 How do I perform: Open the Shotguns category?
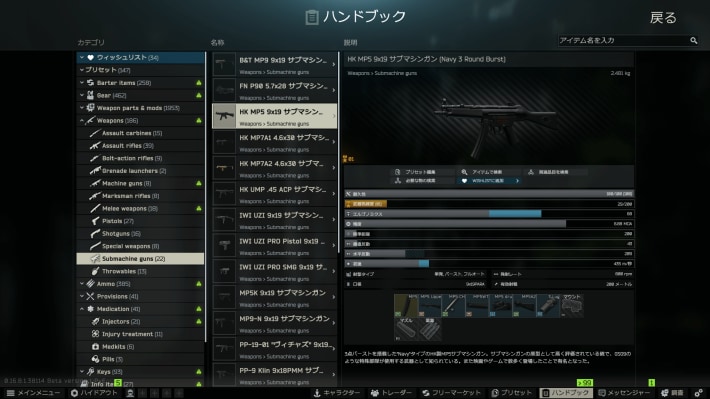[x=140, y=234]
